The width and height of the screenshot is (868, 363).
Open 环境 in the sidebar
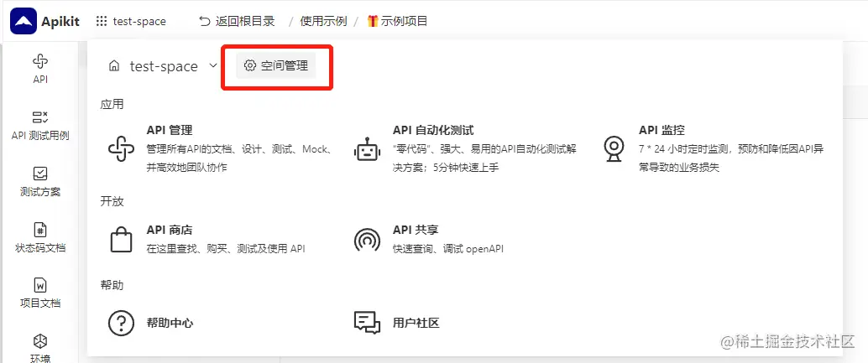click(x=39, y=348)
